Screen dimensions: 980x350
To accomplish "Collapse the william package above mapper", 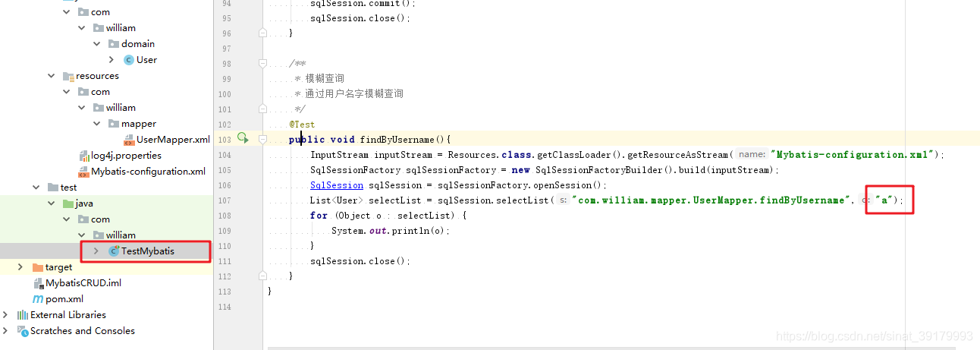I will tap(82, 108).
